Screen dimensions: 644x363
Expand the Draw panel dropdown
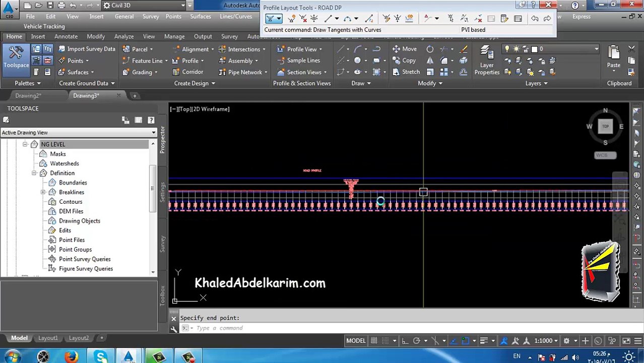point(361,83)
